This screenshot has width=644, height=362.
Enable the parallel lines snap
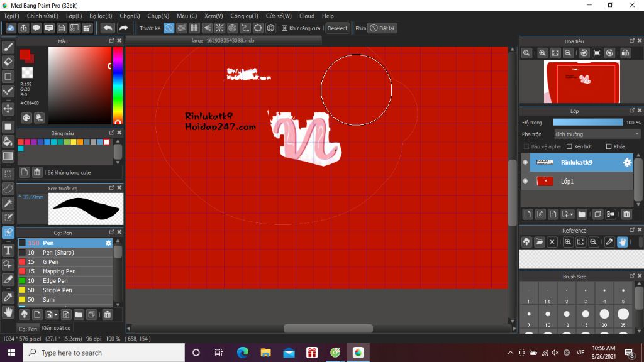(182, 28)
